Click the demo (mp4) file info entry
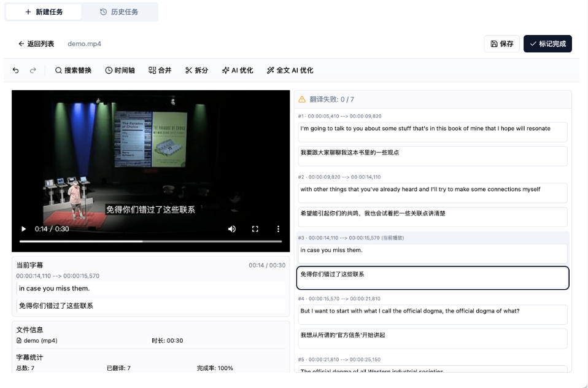Image resolution: width=588 pixels, height=388 pixels. [37, 341]
